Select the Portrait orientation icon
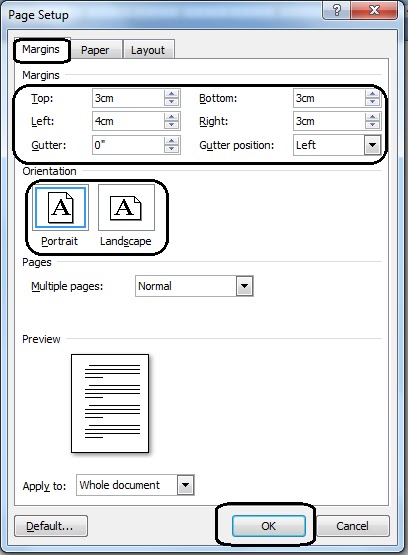Image resolution: width=408 pixels, height=555 pixels. pos(61,207)
